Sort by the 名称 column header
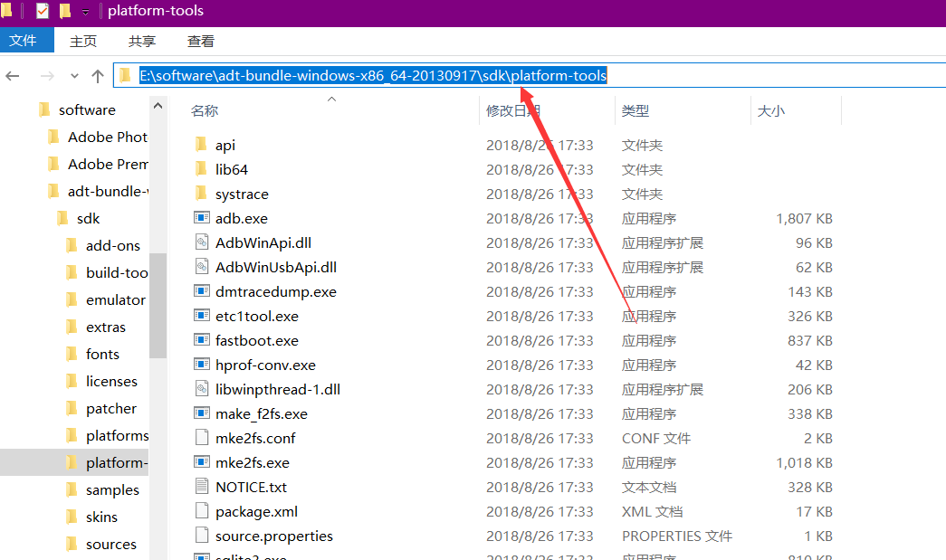 pos(205,111)
